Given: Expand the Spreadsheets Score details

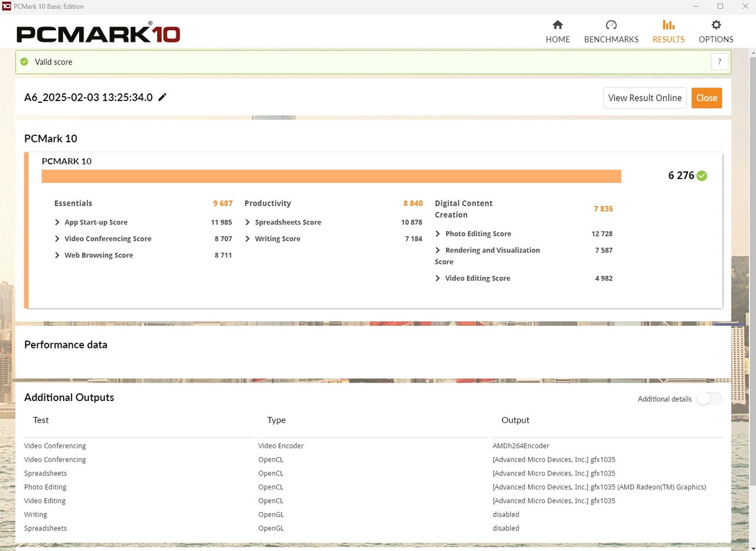Looking at the screenshot, I should (x=247, y=223).
